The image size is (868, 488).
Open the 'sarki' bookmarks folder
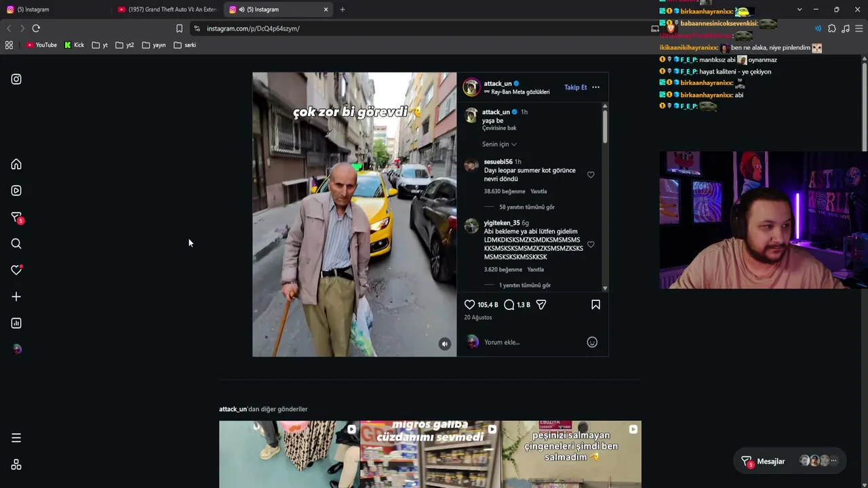185,45
